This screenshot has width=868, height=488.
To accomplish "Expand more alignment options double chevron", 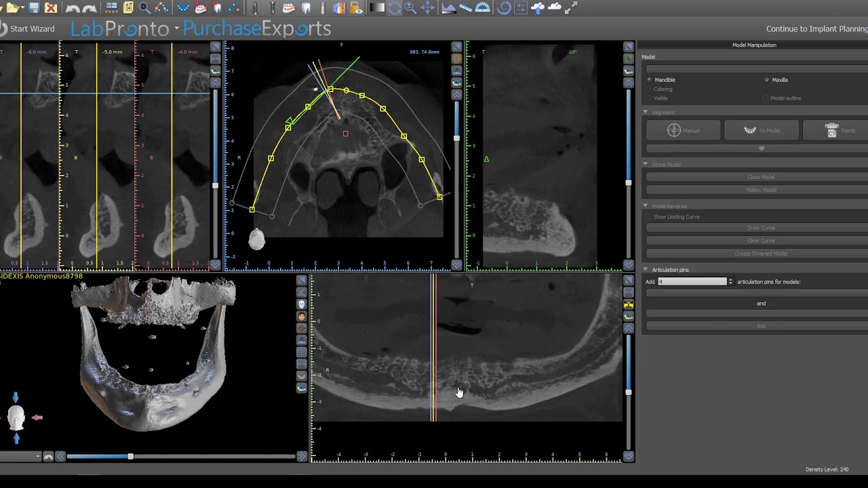I will 762,148.
